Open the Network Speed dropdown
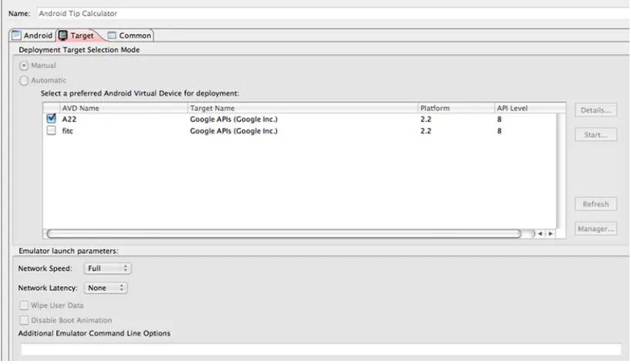The height and width of the screenshot is (364, 631). [x=107, y=268]
